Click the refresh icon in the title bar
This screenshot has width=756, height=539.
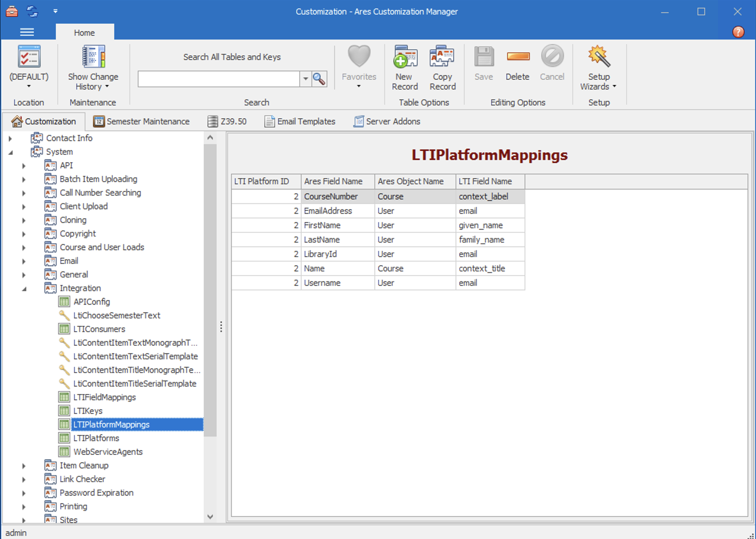point(33,11)
